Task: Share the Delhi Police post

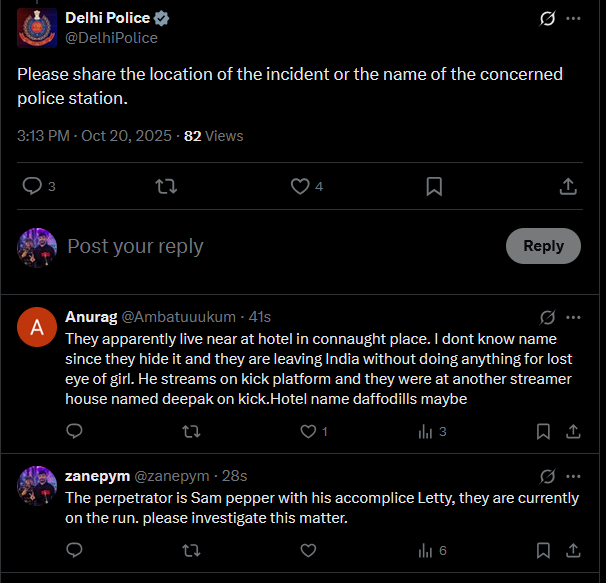Action: [x=567, y=186]
